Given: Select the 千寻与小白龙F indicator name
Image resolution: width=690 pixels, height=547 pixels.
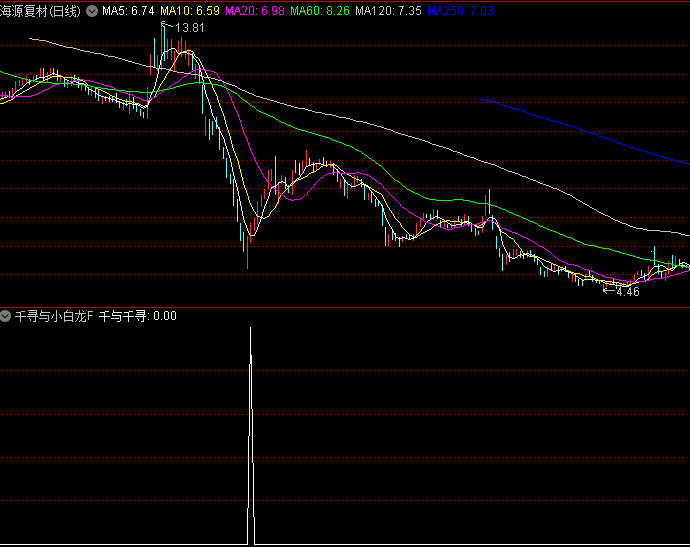Looking at the screenshot, I should pyautogui.click(x=54, y=316).
